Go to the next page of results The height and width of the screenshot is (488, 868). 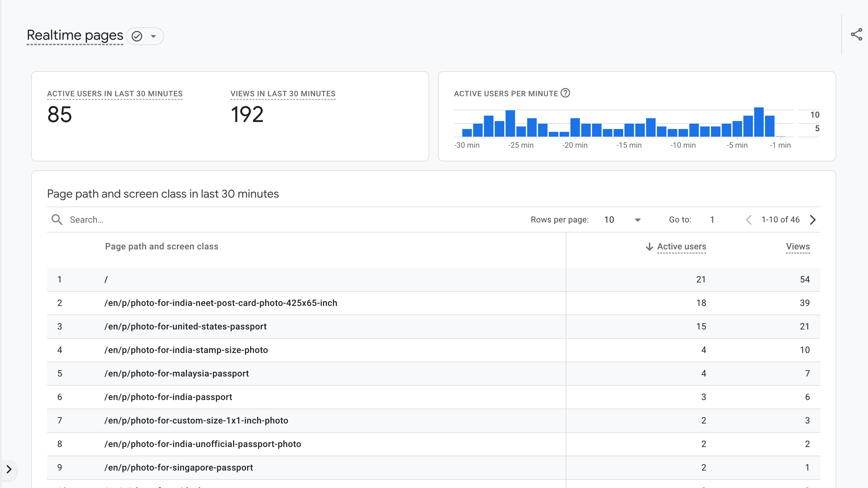pyautogui.click(x=813, y=220)
